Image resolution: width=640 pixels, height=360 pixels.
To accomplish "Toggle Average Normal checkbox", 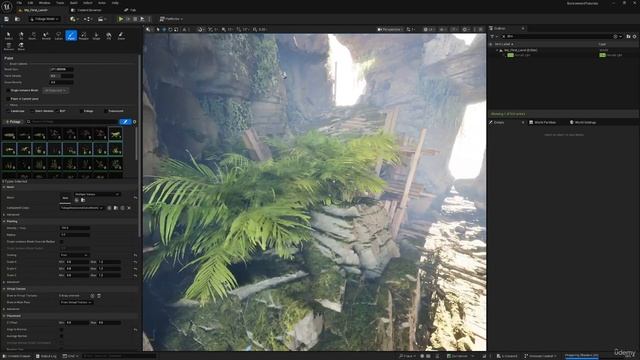I will point(62,336).
